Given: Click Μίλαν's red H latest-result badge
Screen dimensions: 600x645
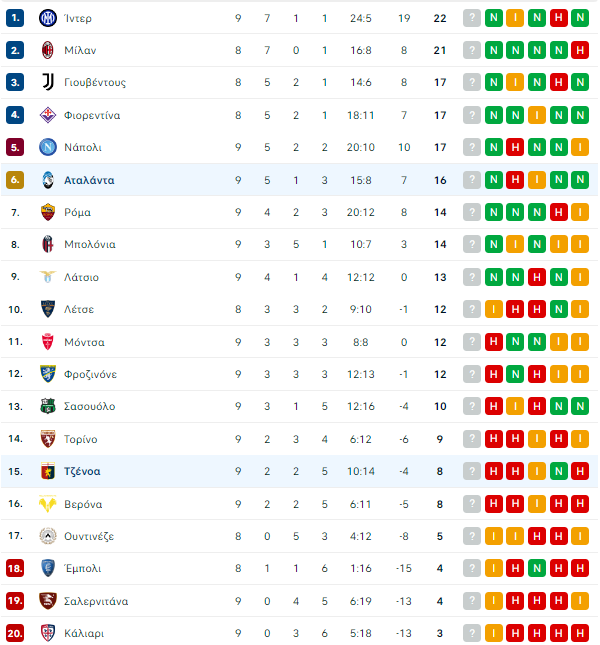Looking at the screenshot, I should (580, 50).
